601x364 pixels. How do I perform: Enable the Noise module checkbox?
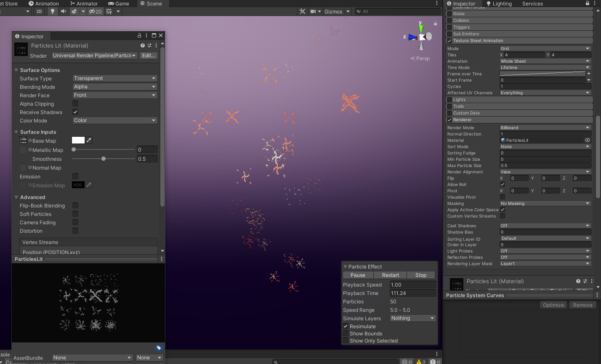(x=449, y=13)
